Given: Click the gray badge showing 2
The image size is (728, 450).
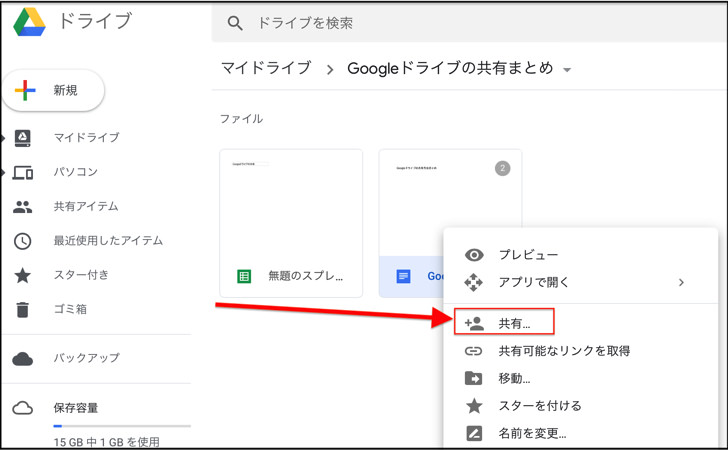Looking at the screenshot, I should tap(502, 168).
